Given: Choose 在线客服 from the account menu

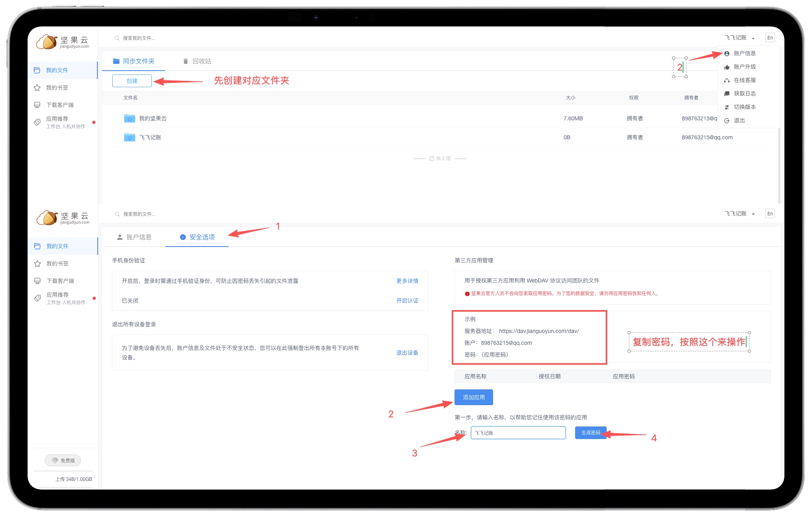Looking at the screenshot, I should (748, 80).
